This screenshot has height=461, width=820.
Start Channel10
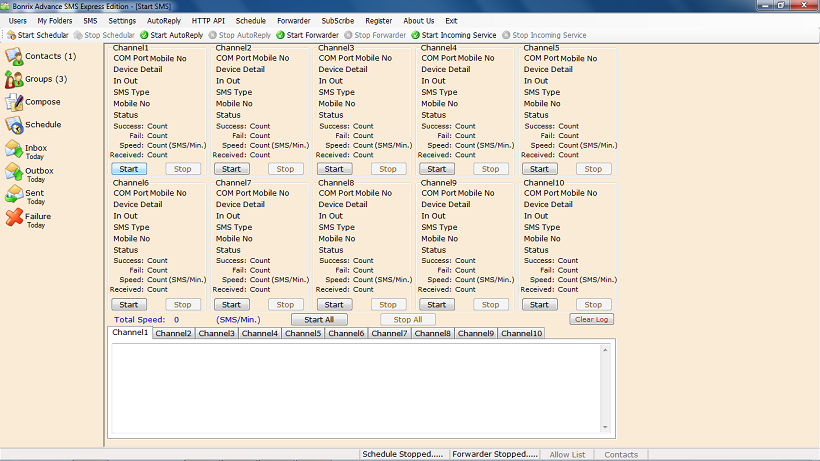(539, 304)
